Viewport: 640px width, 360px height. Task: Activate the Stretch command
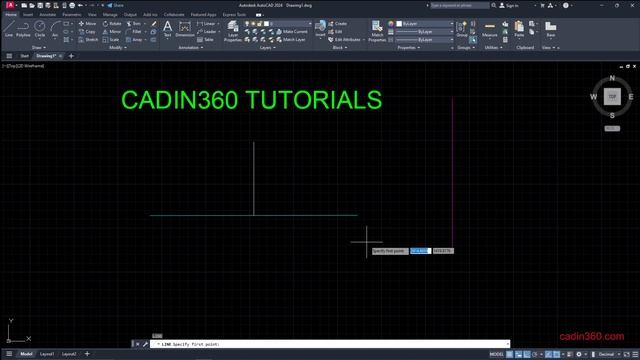tap(88, 40)
